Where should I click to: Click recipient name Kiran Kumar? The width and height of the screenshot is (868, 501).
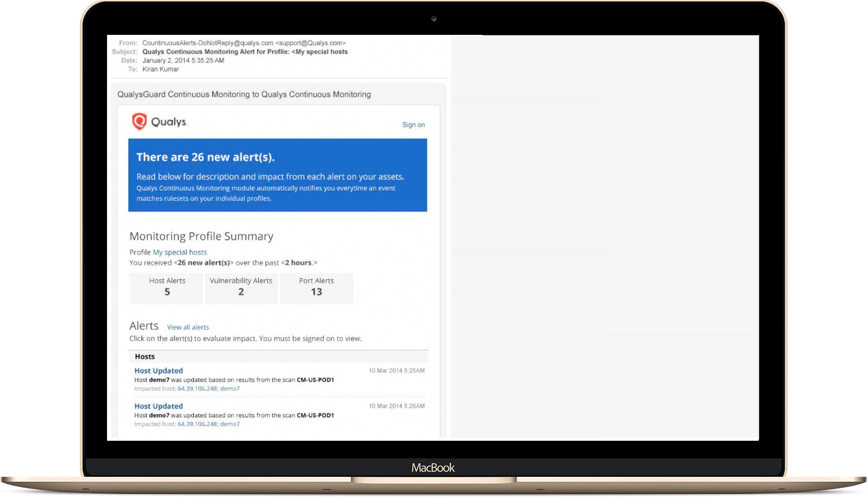coord(160,70)
